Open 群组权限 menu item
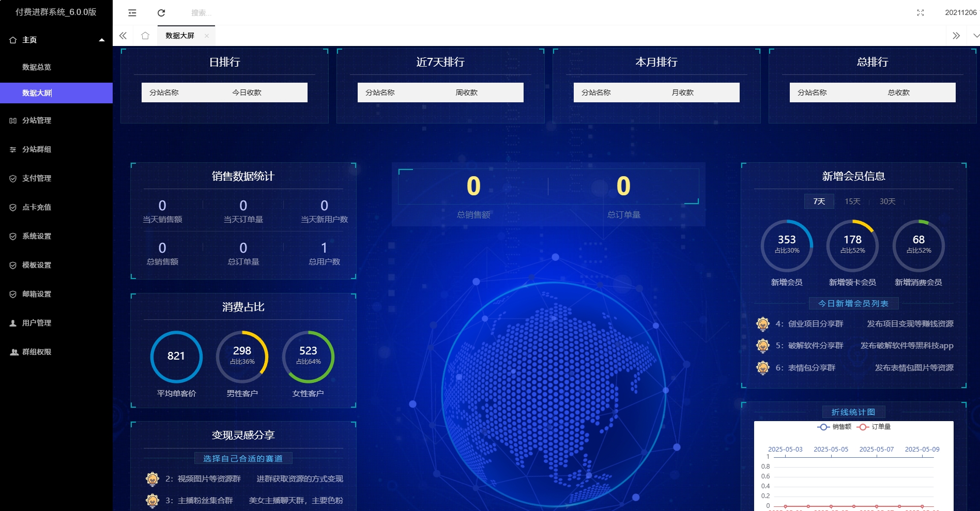The width and height of the screenshot is (980, 511). tap(37, 352)
